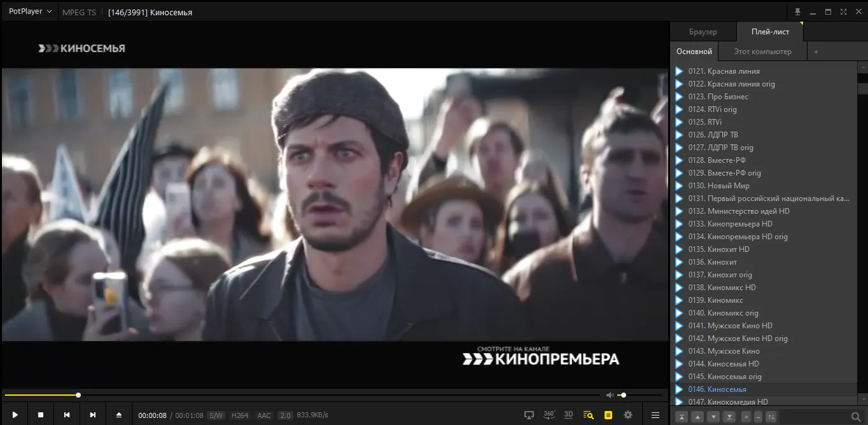Toggle 3D video mode
Viewport: 868px width, 425px height.
tap(569, 415)
